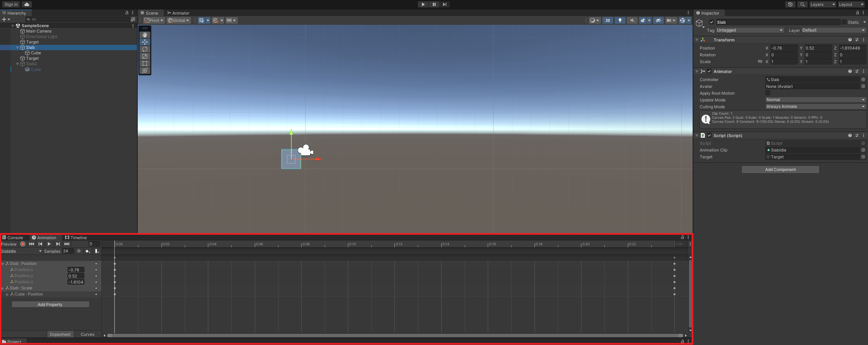
Task: Select the Scale tool
Action: [x=145, y=56]
